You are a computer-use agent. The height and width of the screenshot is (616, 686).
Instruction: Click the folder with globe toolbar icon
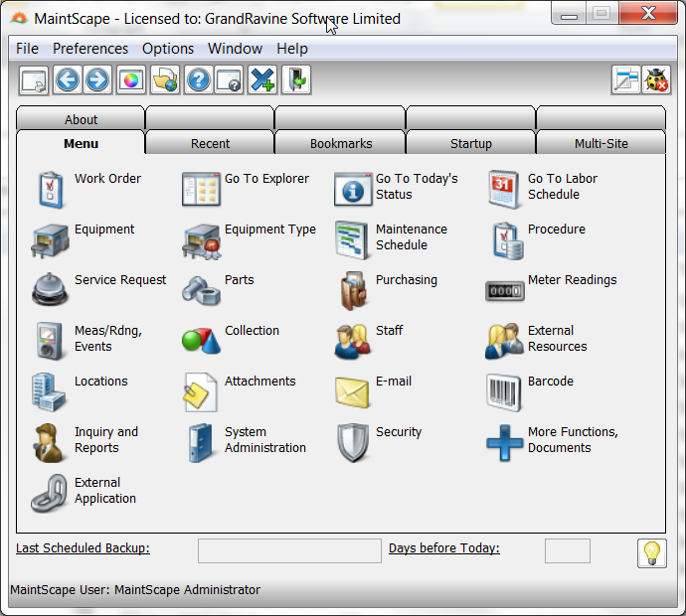[165, 80]
